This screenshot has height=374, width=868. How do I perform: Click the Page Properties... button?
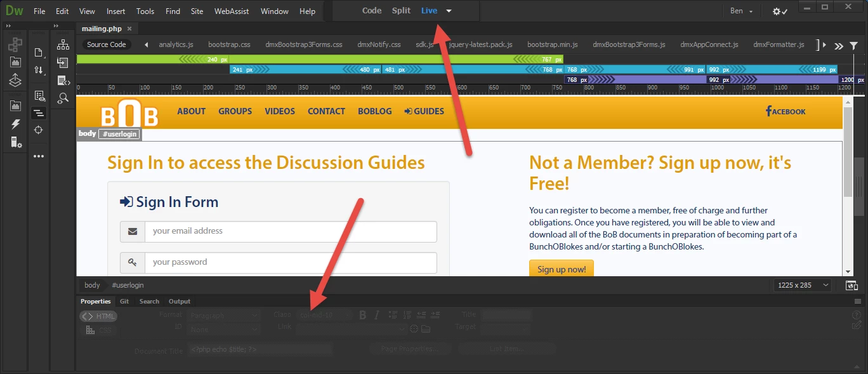(x=411, y=349)
